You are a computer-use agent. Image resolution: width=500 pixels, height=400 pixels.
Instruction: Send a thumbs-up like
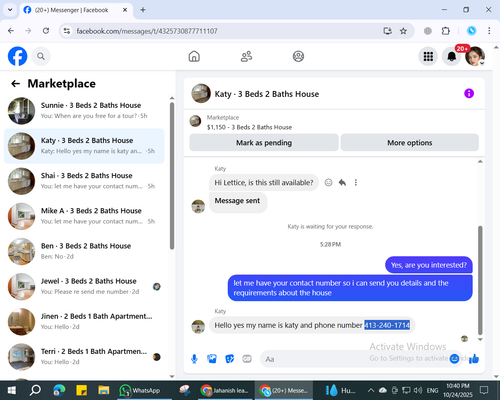point(474,359)
